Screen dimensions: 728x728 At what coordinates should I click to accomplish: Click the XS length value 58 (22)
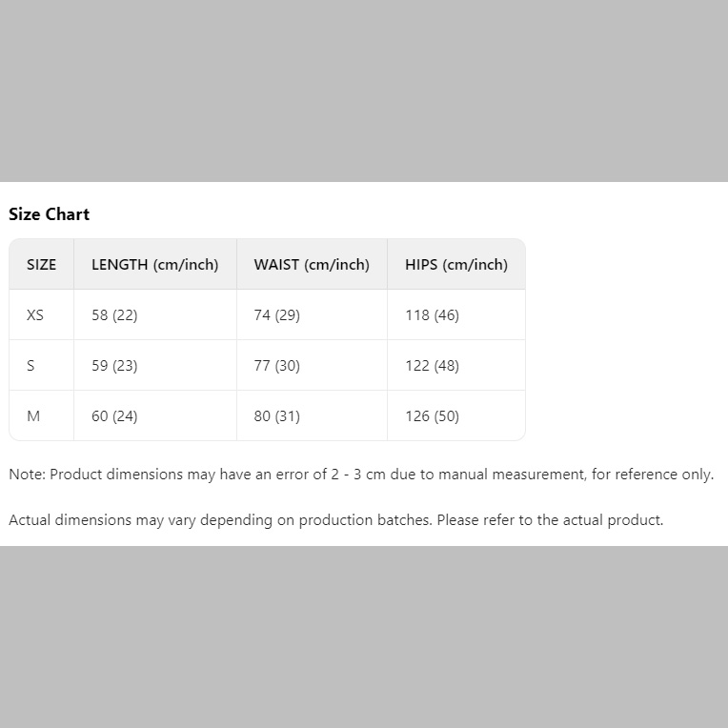[x=114, y=315]
